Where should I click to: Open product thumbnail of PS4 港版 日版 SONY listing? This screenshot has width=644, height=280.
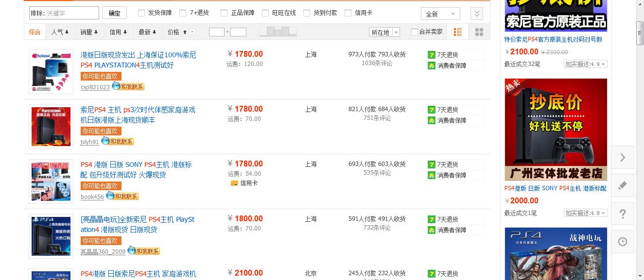[x=51, y=181]
